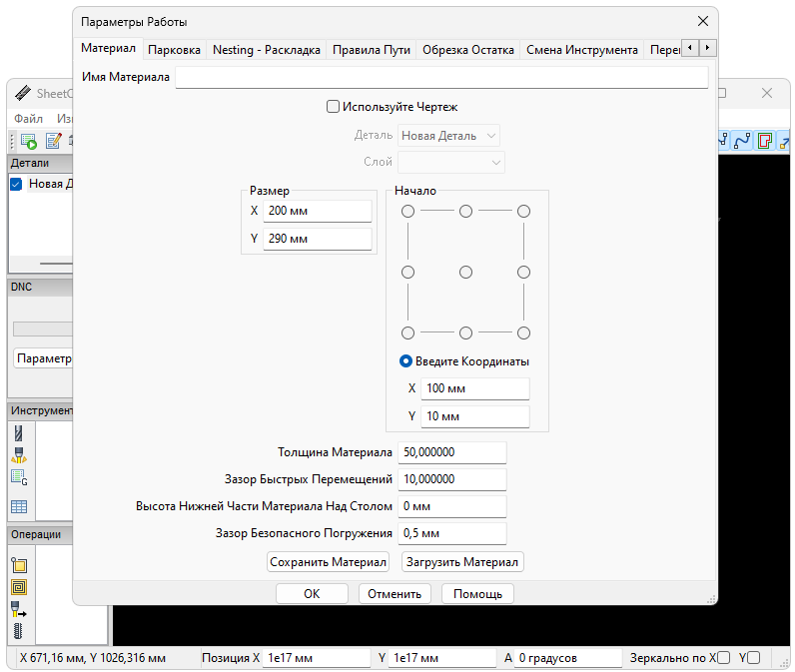Switch to the Материал tab
The image size is (795, 672).
coord(108,49)
